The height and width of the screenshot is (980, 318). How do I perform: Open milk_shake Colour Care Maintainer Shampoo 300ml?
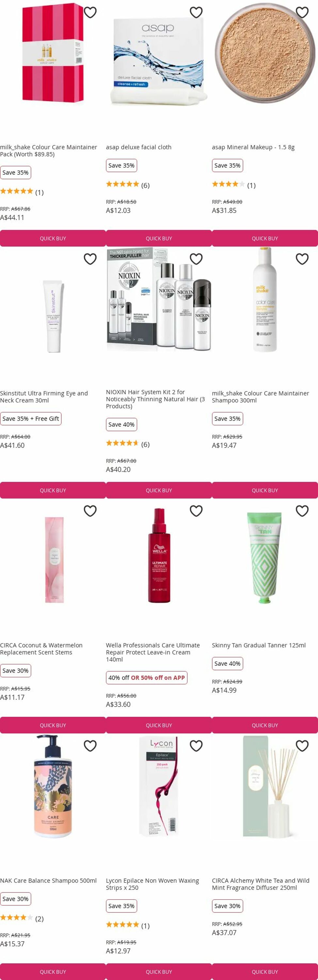pos(261,397)
